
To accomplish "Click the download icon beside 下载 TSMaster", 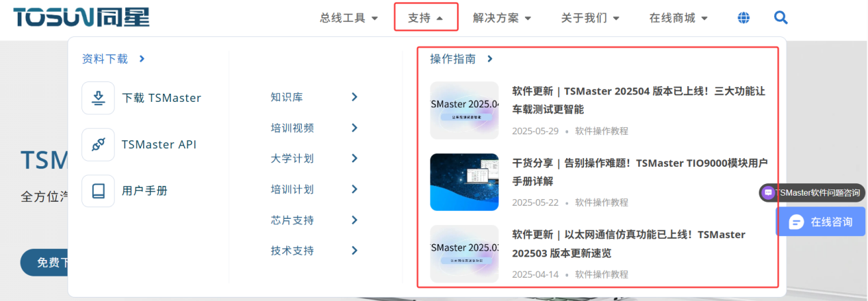I will [98, 98].
